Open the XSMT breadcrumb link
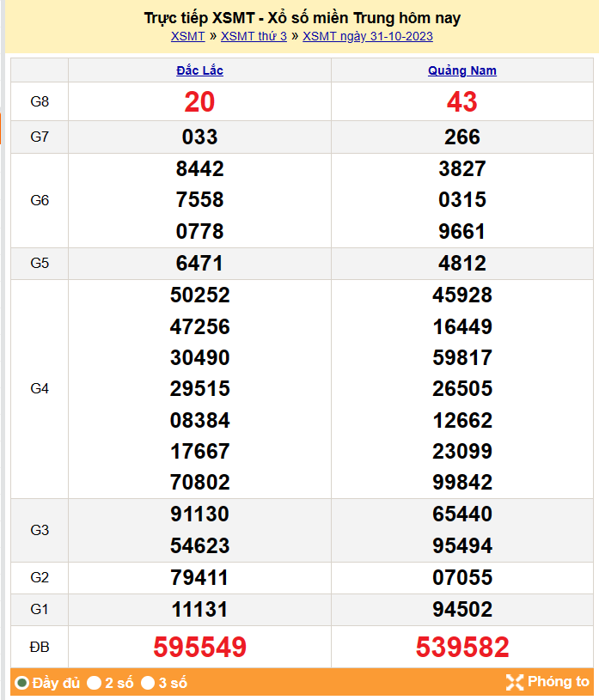Screen dimensions: 599x700 coord(187,36)
